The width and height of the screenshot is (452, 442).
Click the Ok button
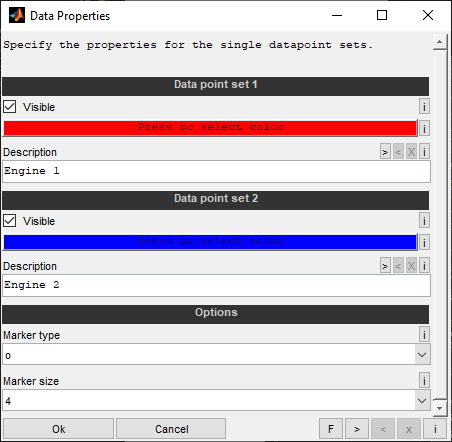[x=59, y=429]
